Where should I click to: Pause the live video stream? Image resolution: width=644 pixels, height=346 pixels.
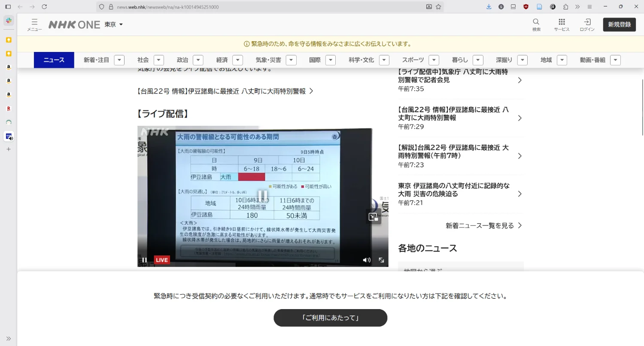[145, 260]
